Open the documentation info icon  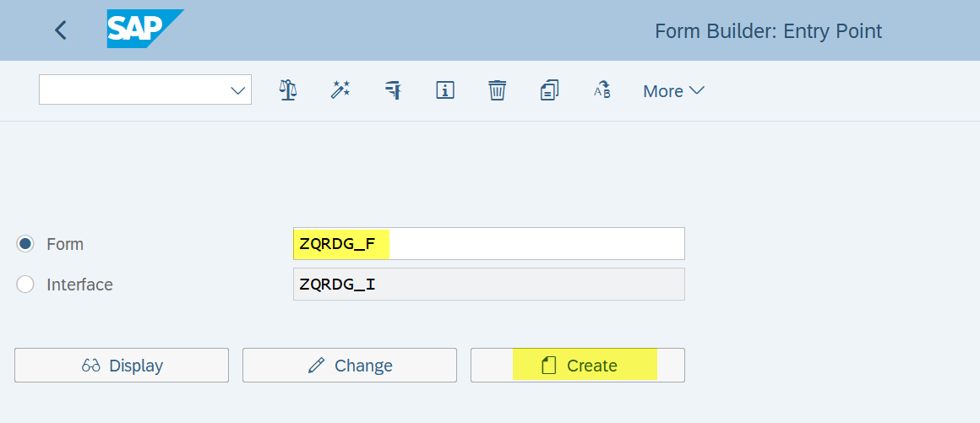(445, 89)
